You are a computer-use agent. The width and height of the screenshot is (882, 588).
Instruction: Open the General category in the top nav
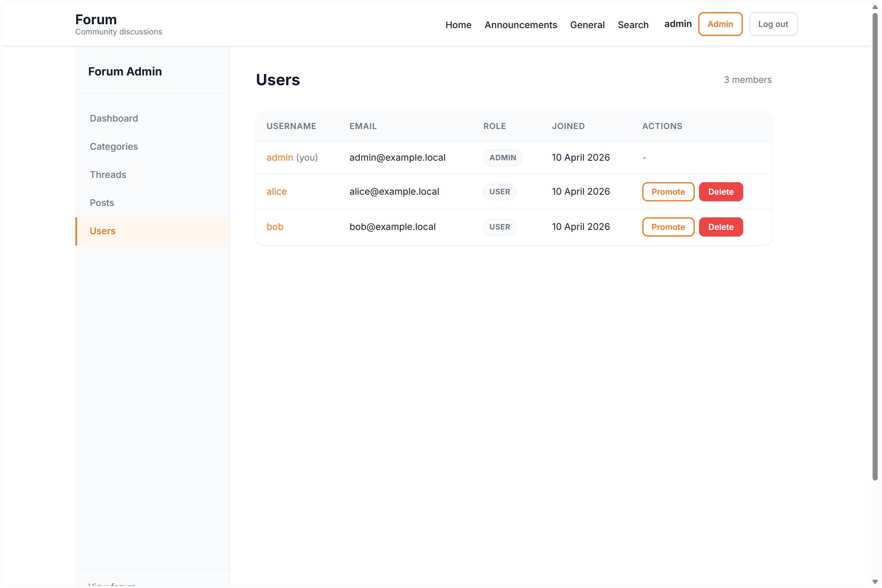point(587,24)
